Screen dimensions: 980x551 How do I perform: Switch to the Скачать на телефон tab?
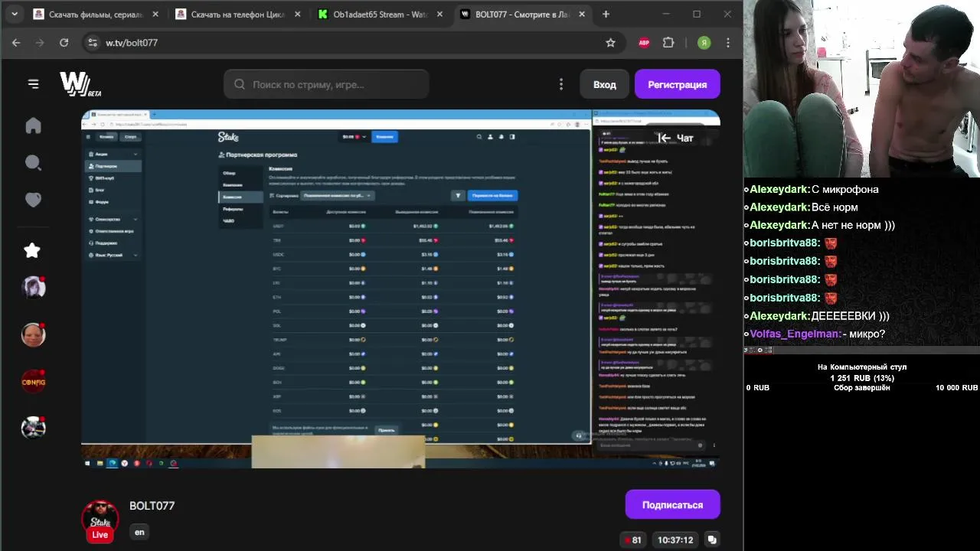(x=237, y=14)
